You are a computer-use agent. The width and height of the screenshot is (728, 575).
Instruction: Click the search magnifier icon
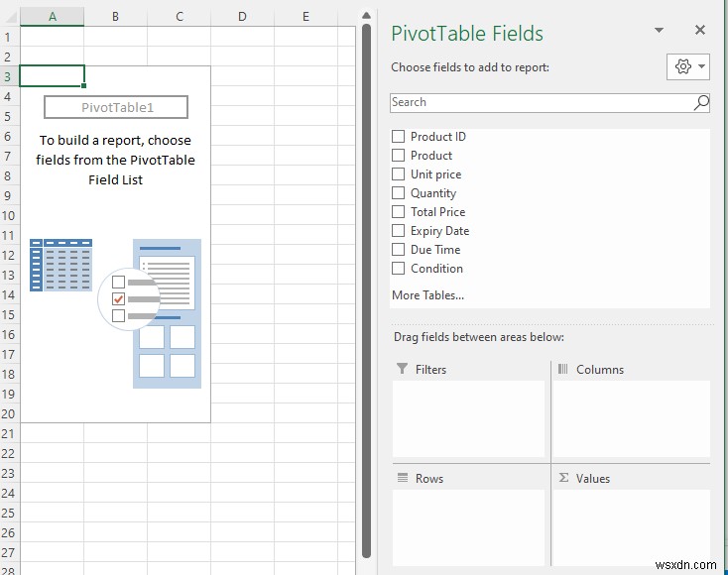(701, 102)
